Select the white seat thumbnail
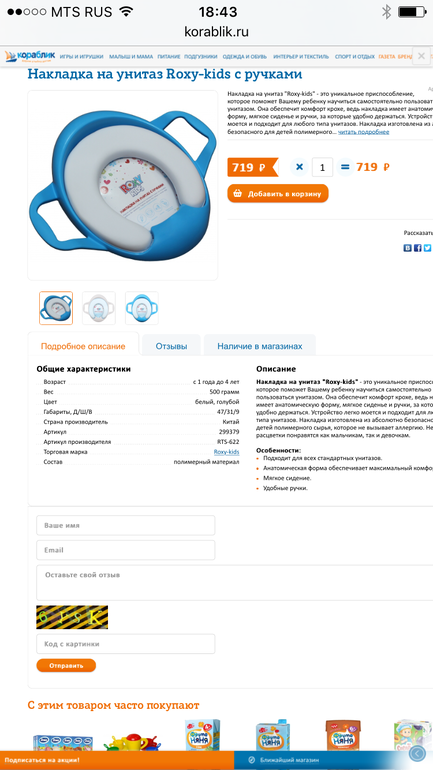 tap(99, 308)
